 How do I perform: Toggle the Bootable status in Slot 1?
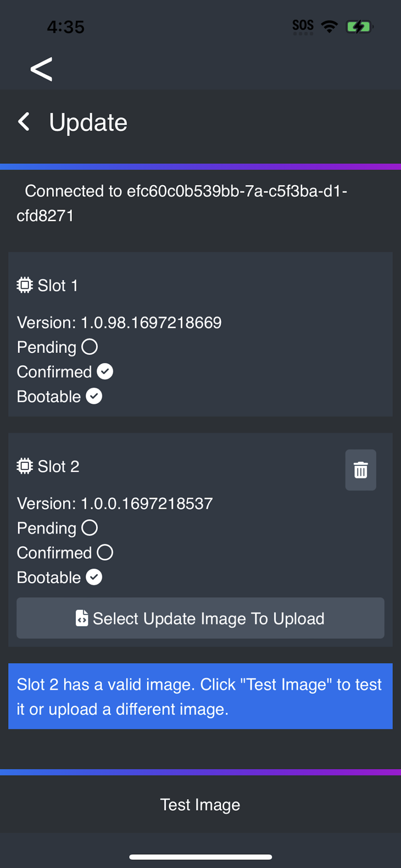[93, 396]
